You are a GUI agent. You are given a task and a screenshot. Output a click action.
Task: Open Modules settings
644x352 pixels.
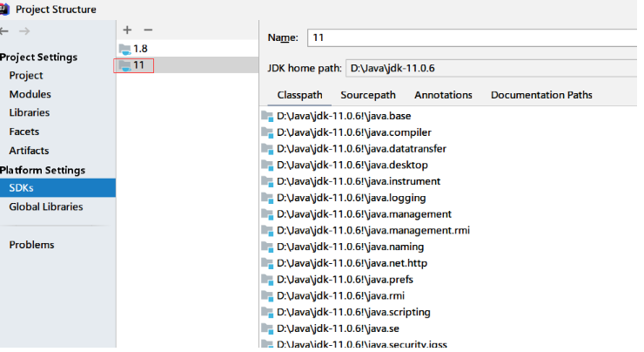coord(30,95)
